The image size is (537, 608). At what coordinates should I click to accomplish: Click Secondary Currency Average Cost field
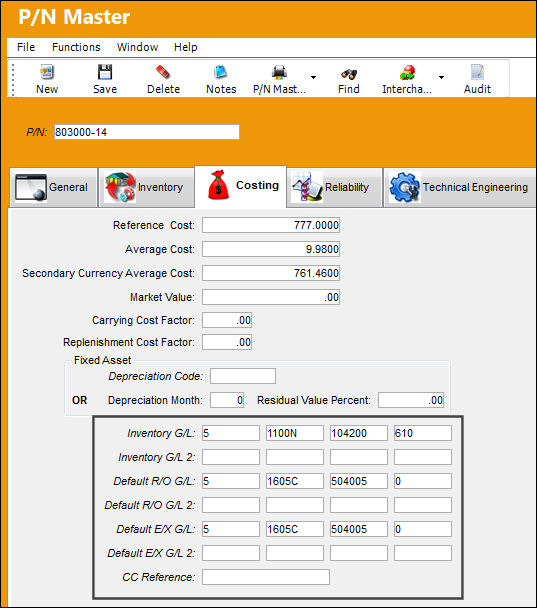271,273
